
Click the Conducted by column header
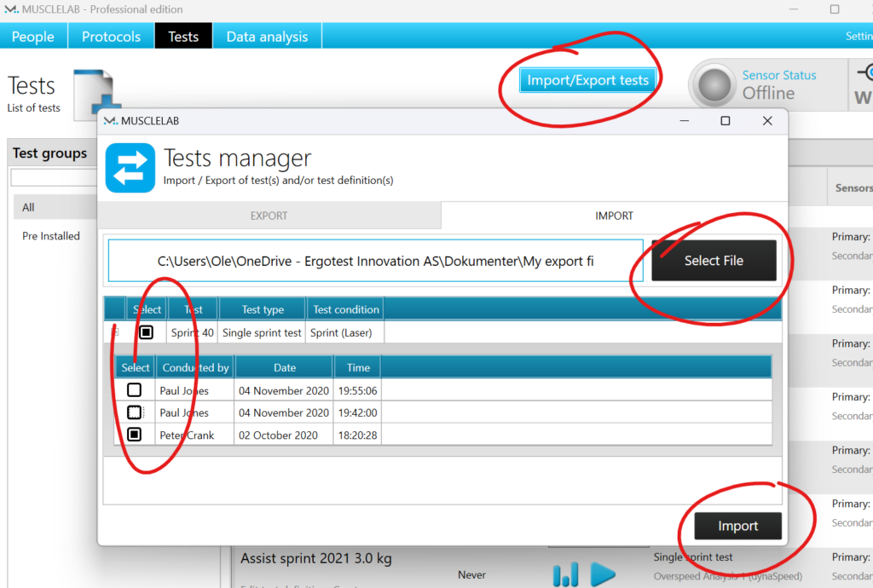coord(195,367)
